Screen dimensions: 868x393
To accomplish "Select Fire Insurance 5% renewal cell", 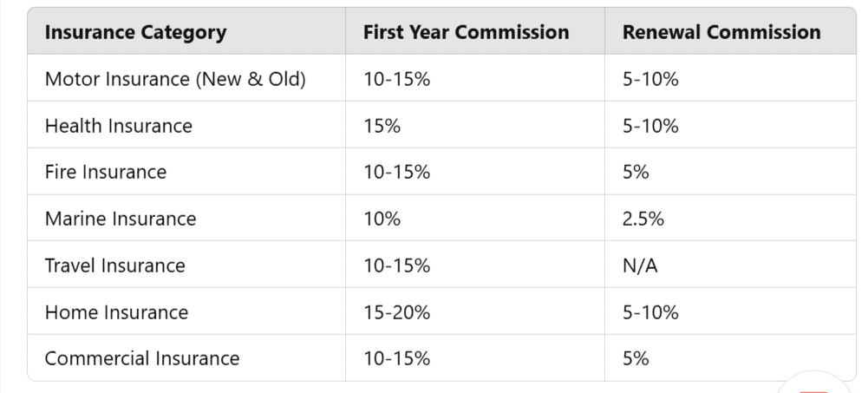I will pyautogui.click(x=636, y=173).
